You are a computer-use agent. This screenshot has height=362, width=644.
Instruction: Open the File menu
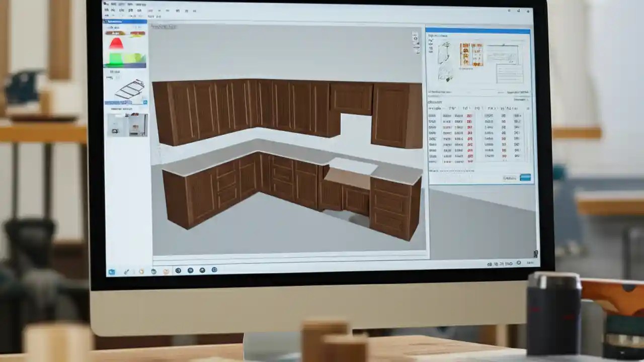tap(107, 5)
